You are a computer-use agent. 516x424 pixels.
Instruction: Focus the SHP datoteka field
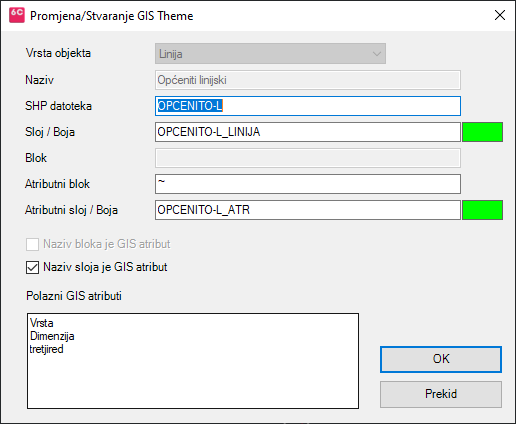(308, 106)
